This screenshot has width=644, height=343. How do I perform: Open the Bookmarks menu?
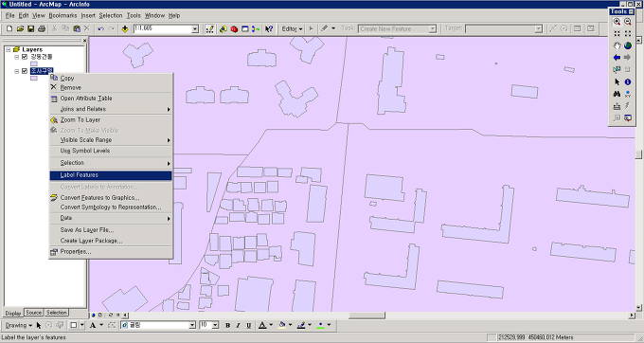63,15
